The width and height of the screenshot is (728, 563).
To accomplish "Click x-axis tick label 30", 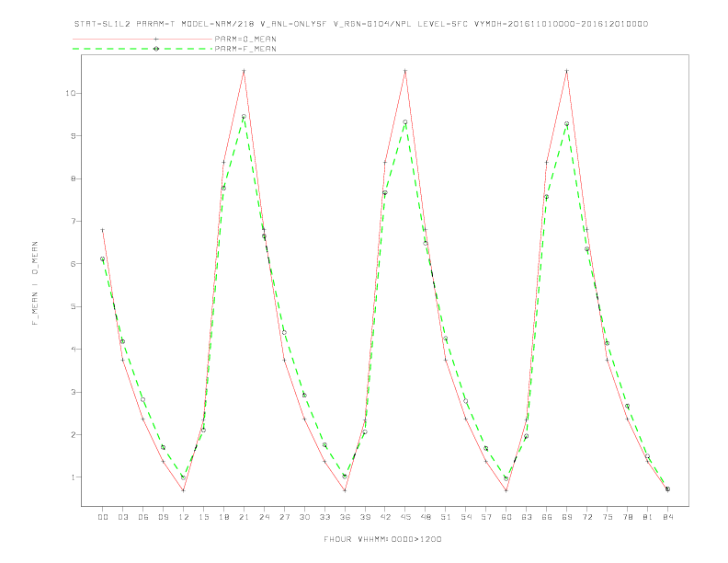I will (x=304, y=517).
